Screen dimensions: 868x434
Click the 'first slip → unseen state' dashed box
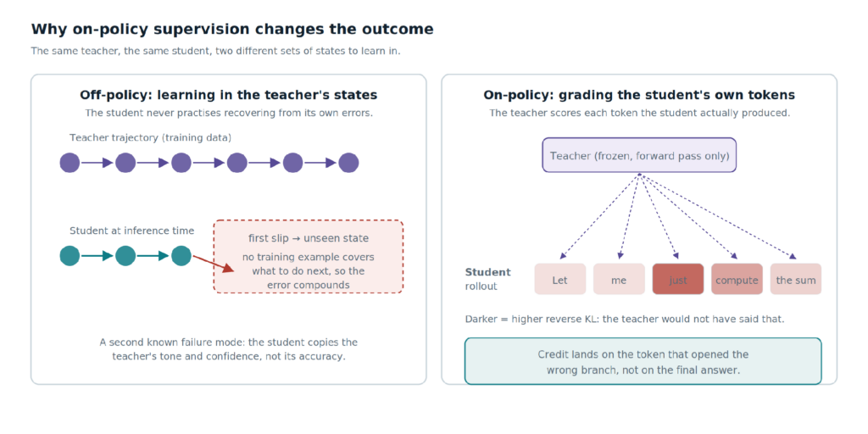[309, 256]
